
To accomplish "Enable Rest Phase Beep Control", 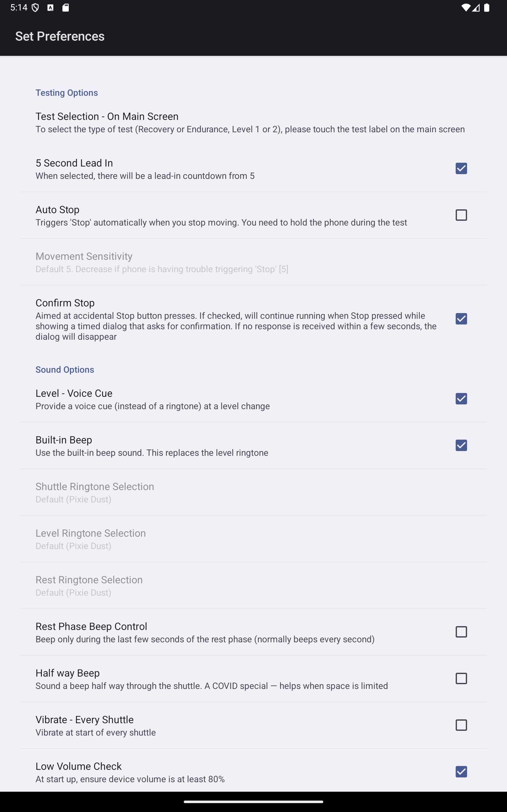I will [461, 632].
